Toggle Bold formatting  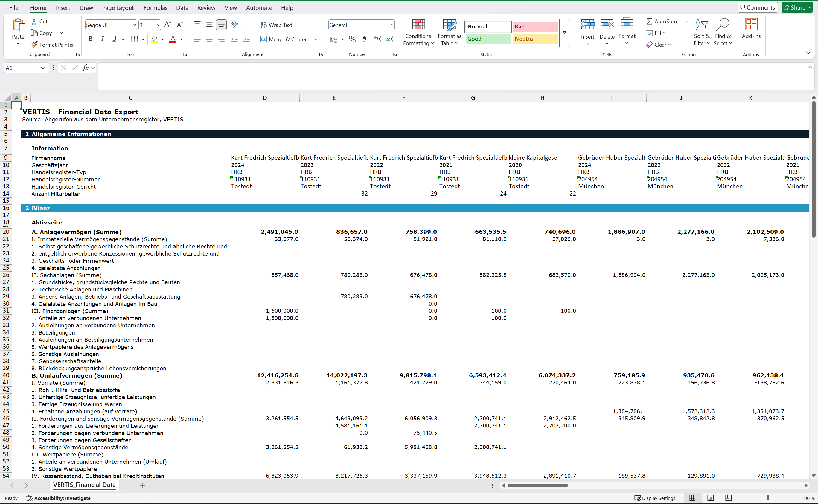tap(91, 39)
